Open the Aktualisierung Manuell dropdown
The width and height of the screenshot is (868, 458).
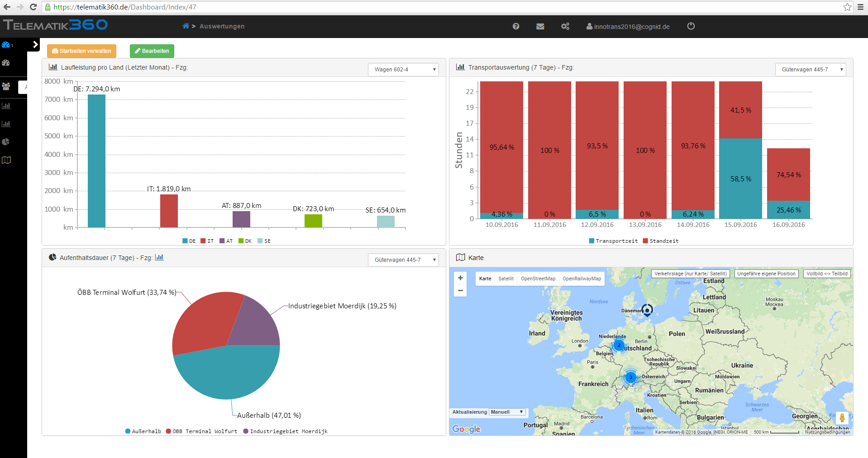[508, 412]
